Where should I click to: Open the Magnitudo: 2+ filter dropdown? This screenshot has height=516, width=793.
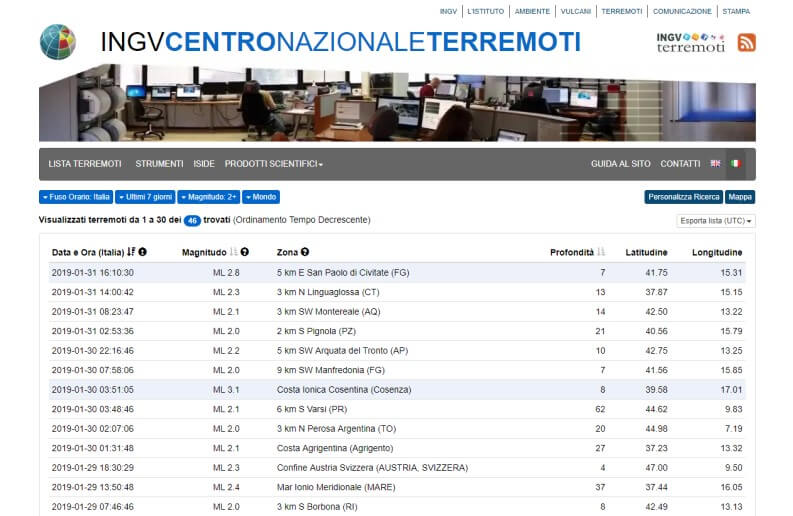point(208,197)
